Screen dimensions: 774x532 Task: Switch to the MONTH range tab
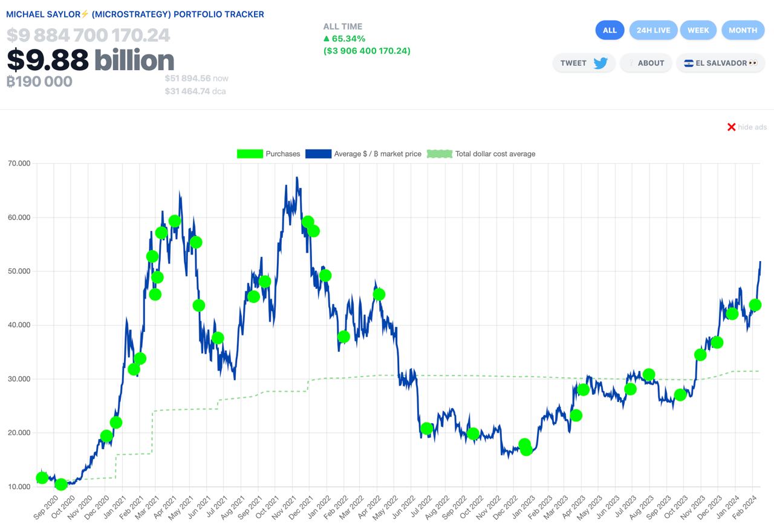743,30
